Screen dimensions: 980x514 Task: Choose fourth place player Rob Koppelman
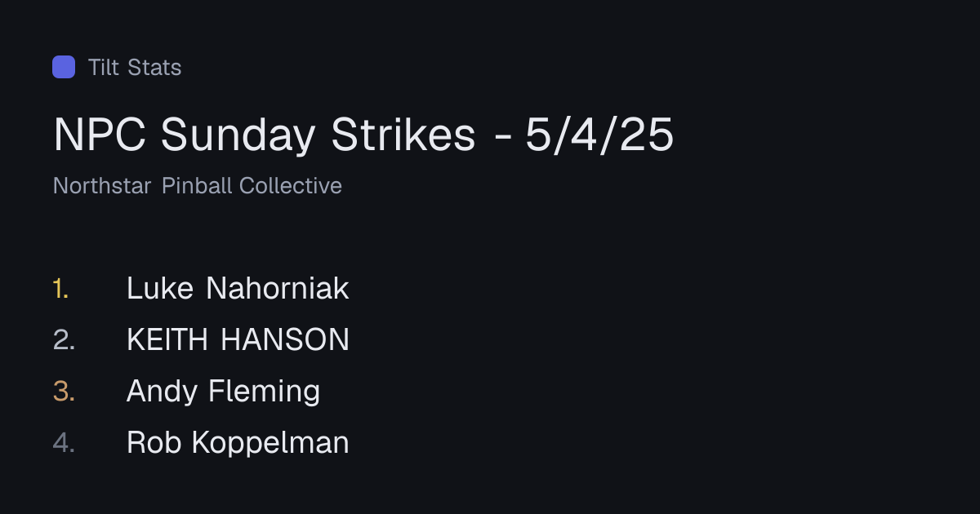pyautogui.click(x=238, y=443)
